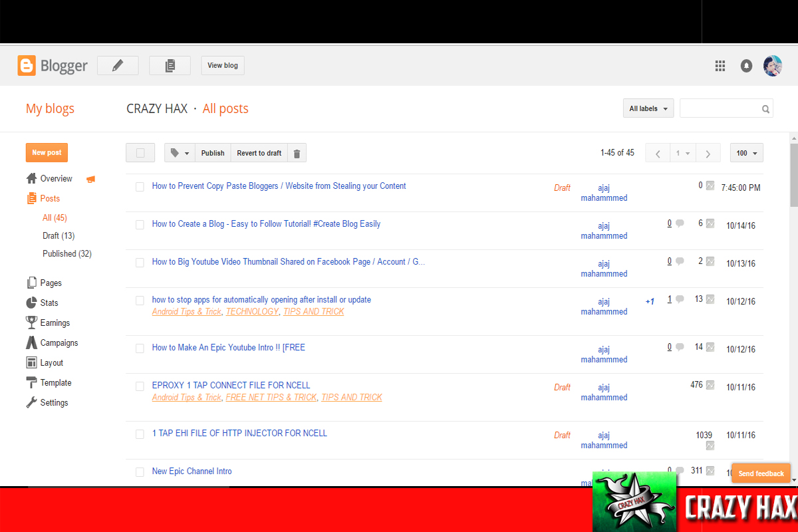Click the 1-45 of 45 count text

click(617, 152)
